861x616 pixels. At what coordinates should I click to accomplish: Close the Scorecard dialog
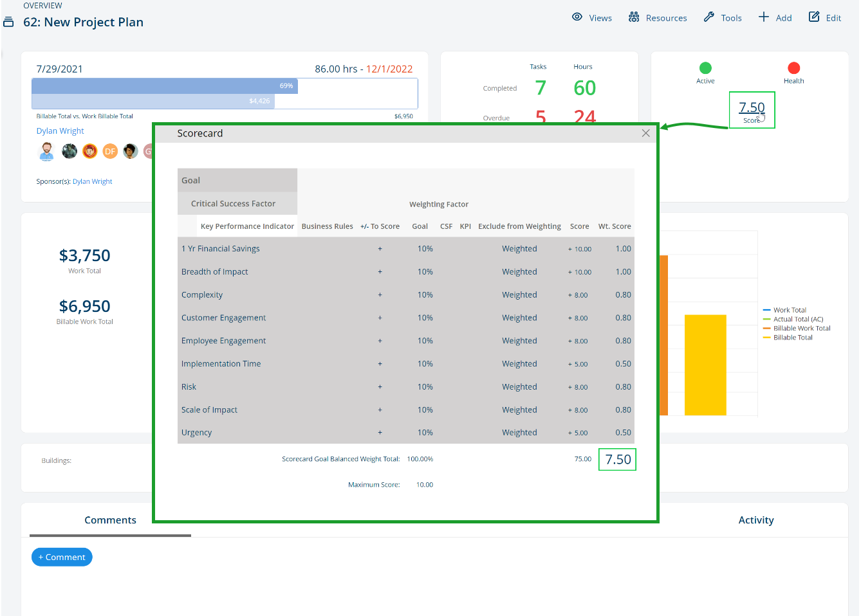click(x=645, y=133)
